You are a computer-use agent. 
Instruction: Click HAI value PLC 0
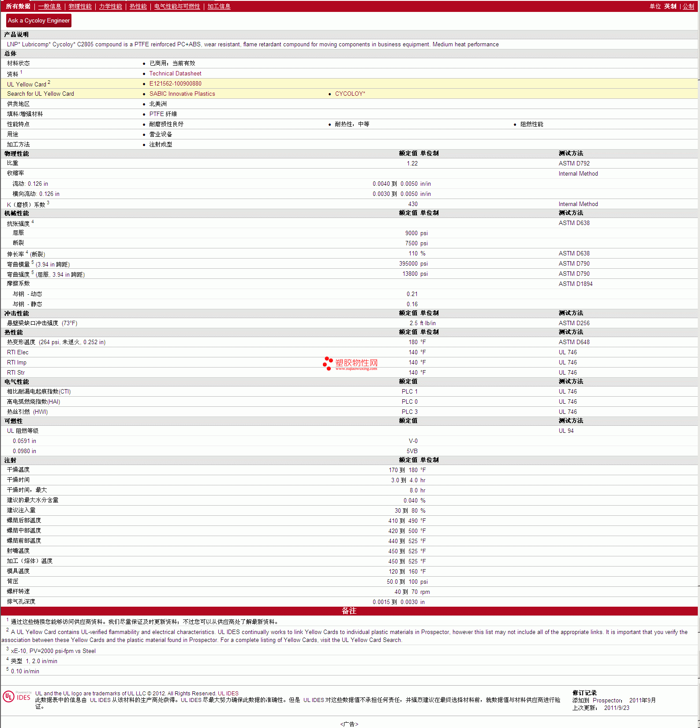pyautogui.click(x=409, y=402)
